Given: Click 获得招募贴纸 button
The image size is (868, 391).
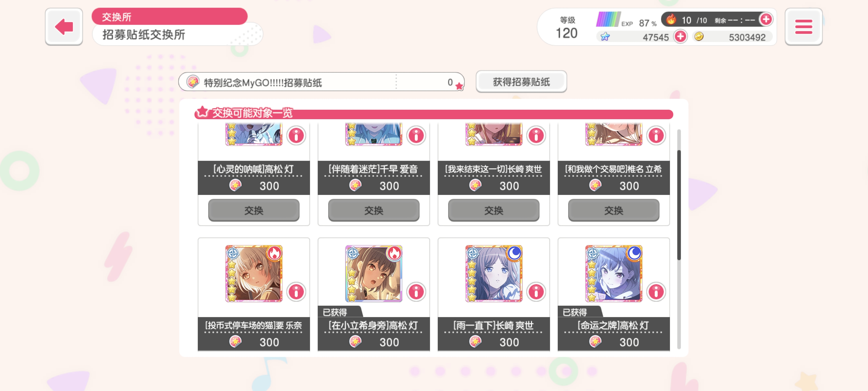Looking at the screenshot, I should (521, 82).
